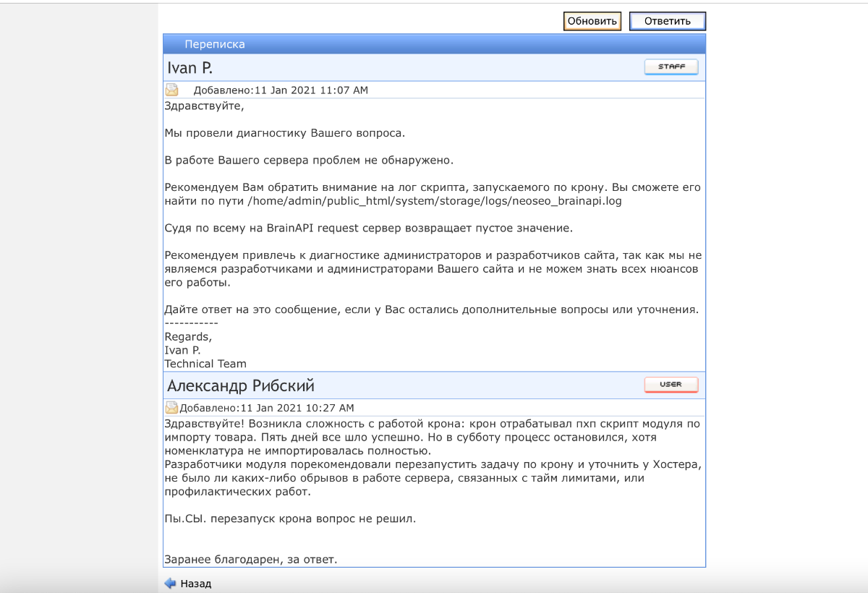Click the author name Александр Рибский
Viewport: 868px width, 593px height.
click(241, 385)
